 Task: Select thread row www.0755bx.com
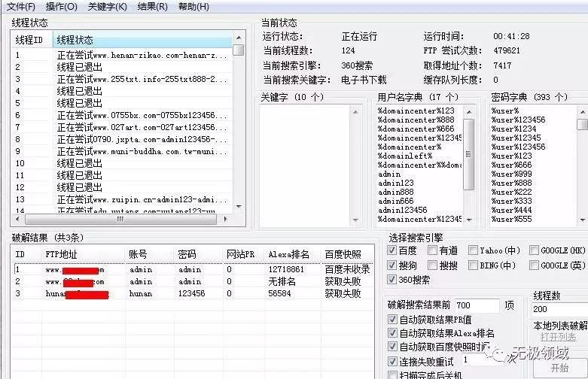click(122, 115)
